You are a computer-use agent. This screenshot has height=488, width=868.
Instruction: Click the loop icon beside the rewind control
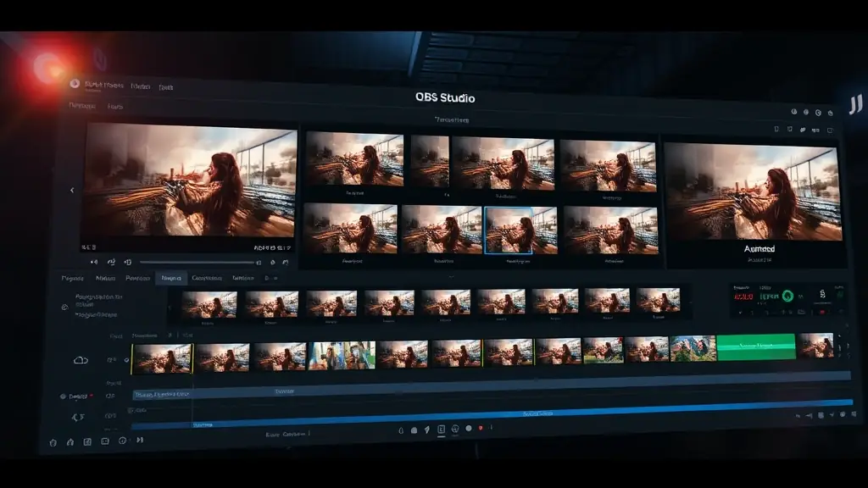[x=111, y=262]
